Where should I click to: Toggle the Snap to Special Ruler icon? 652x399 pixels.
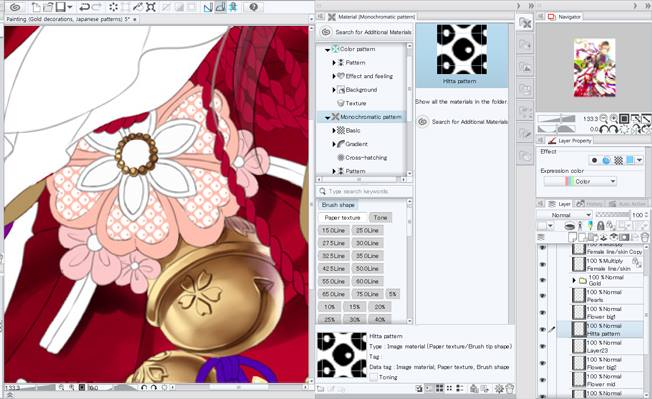[221, 7]
